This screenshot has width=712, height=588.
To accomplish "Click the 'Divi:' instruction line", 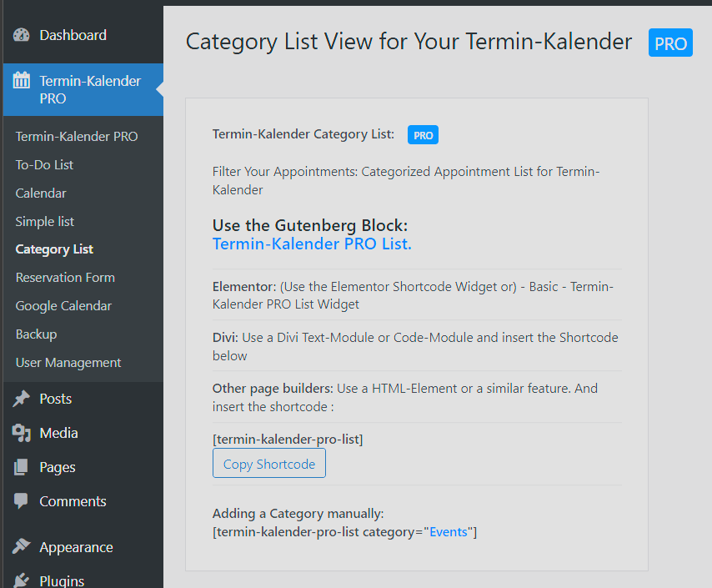I will tap(415, 346).
